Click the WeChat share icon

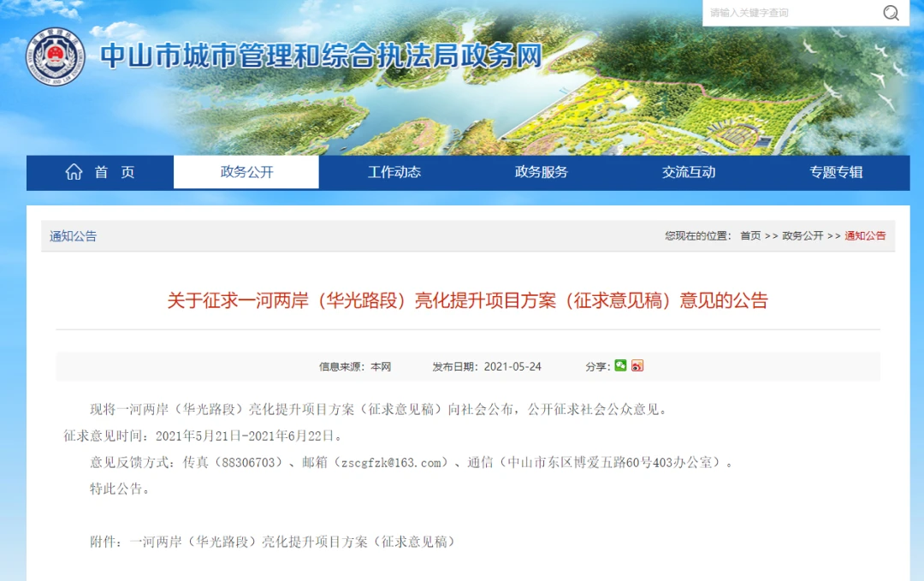coord(621,365)
